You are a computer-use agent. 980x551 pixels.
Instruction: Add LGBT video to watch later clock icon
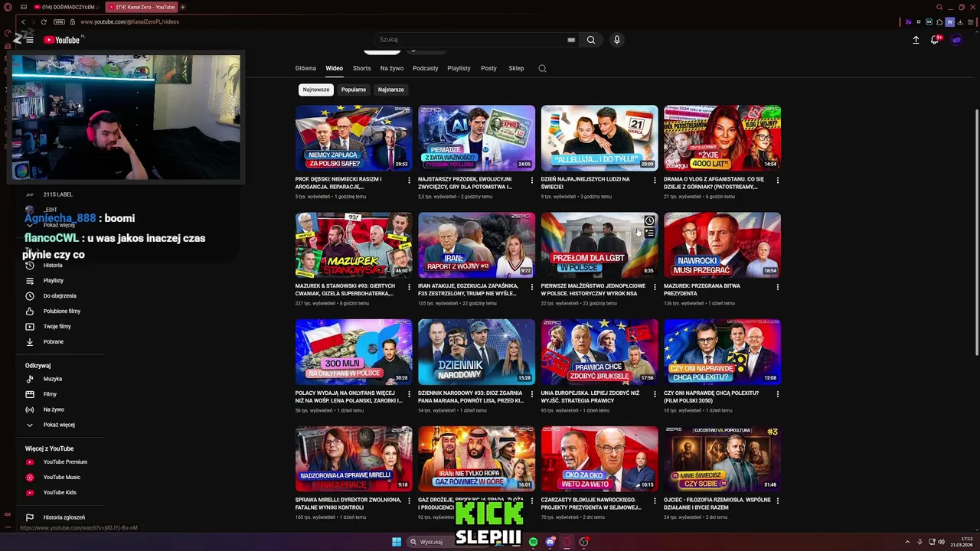tap(649, 220)
